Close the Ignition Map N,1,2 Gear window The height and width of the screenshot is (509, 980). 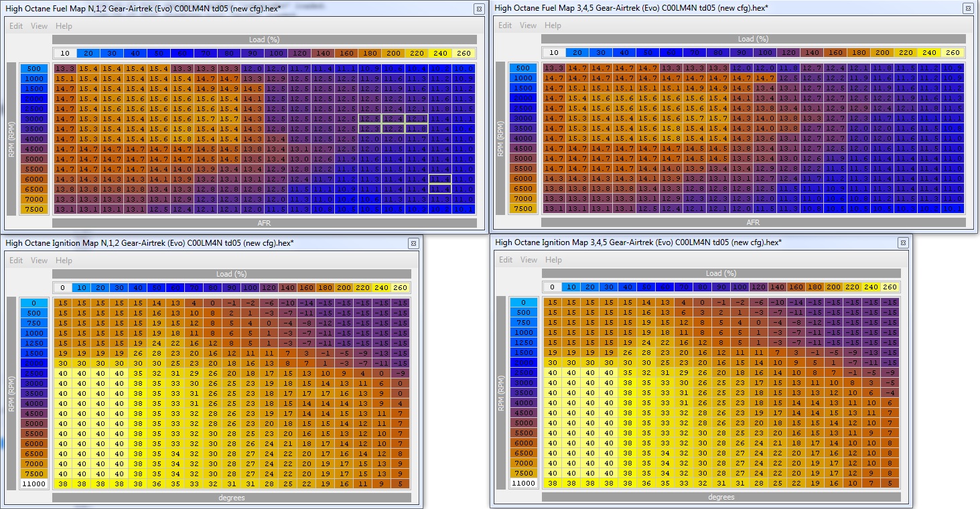pos(413,243)
